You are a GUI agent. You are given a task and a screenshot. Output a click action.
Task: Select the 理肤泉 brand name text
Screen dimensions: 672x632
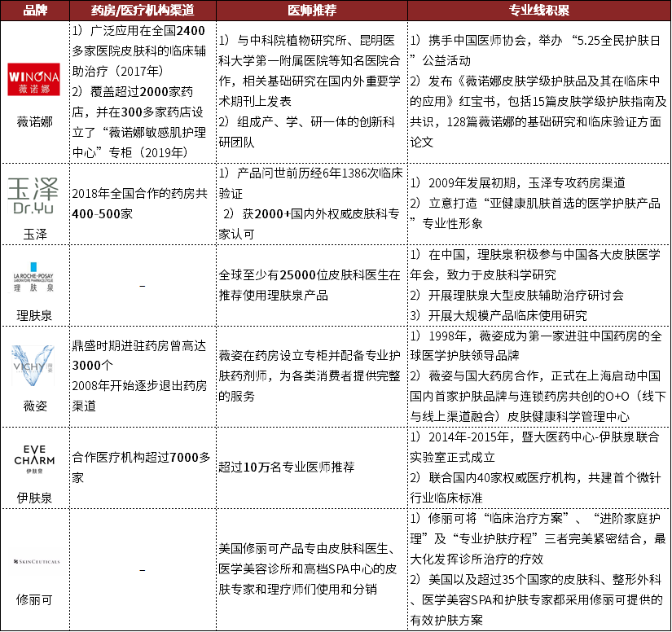click(x=33, y=313)
